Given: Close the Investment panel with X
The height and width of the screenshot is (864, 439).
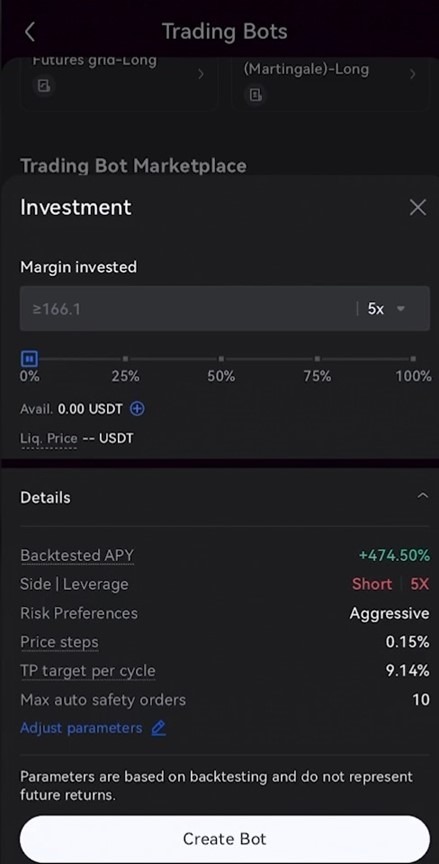Looking at the screenshot, I should point(418,208).
